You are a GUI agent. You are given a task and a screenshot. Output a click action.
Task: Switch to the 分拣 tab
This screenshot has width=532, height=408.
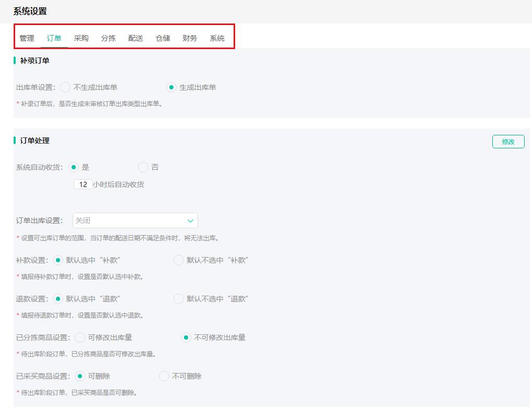coord(108,38)
